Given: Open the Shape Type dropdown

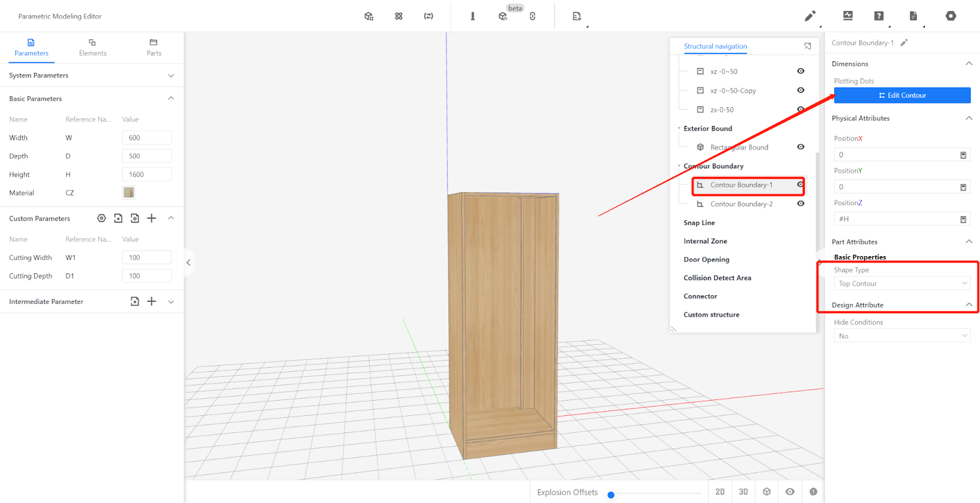Looking at the screenshot, I should click(x=902, y=284).
